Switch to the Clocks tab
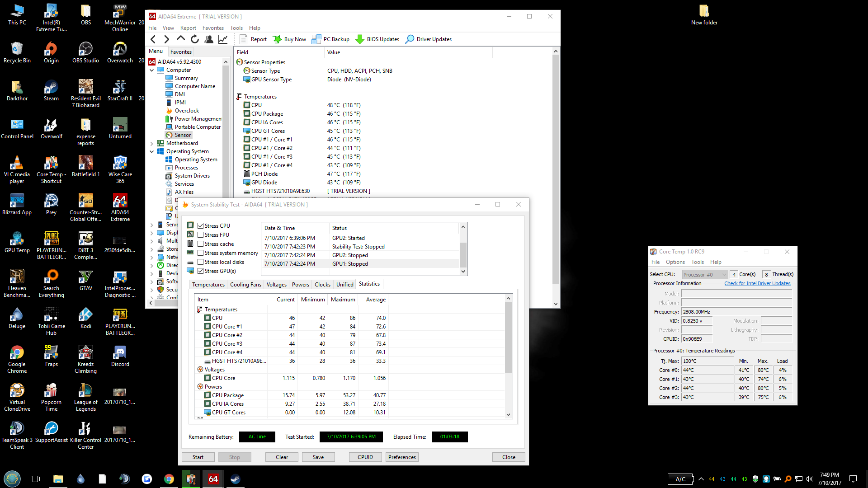Screen dimensions: 868x488 point(322,285)
